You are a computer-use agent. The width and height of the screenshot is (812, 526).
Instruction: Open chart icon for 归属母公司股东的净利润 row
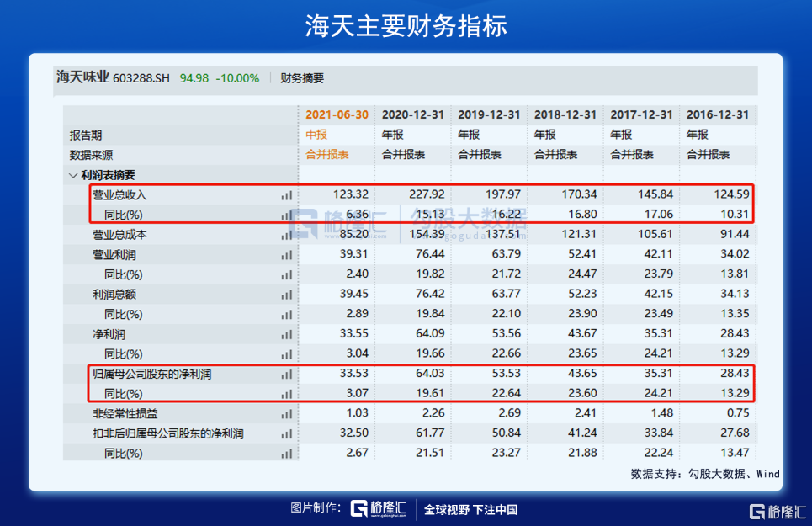coord(287,375)
